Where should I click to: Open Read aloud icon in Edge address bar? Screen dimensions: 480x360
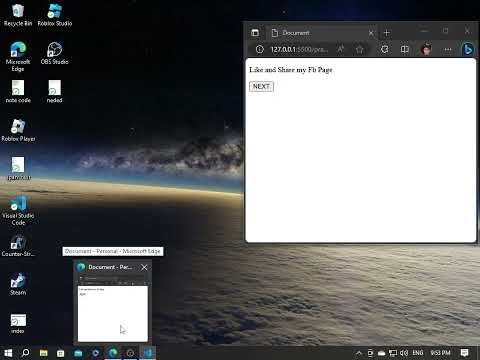pos(340,50)
